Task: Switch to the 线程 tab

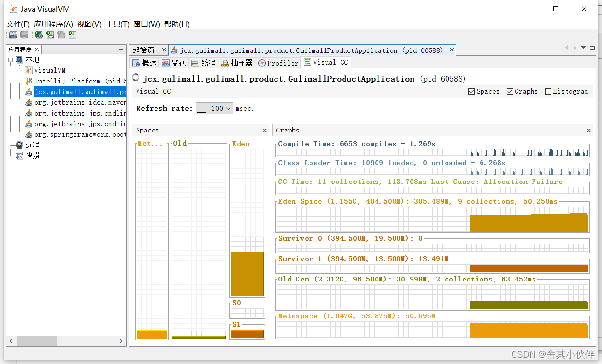Action: tap(204, 63)
